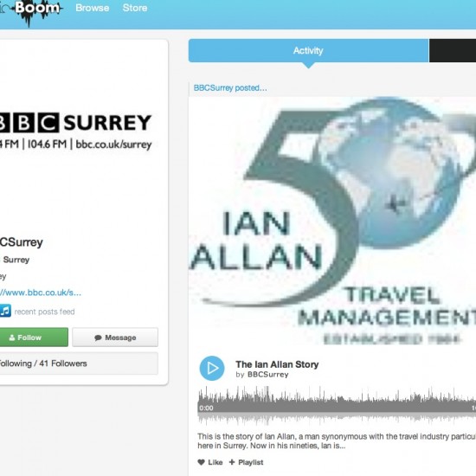Image resolution: width=476 pixels, height=476 pixels.
Task: Select the bold Surrey label under profile name
Action: 16,260
